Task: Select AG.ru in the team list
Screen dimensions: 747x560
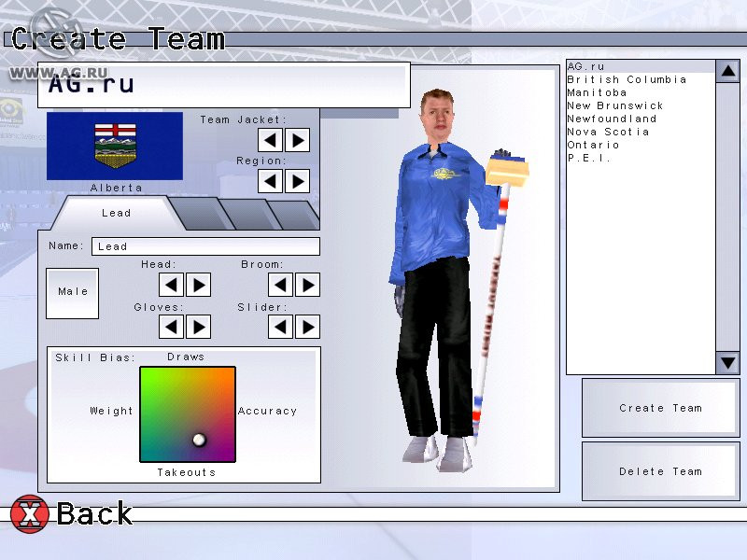Action: click(641, 66)
